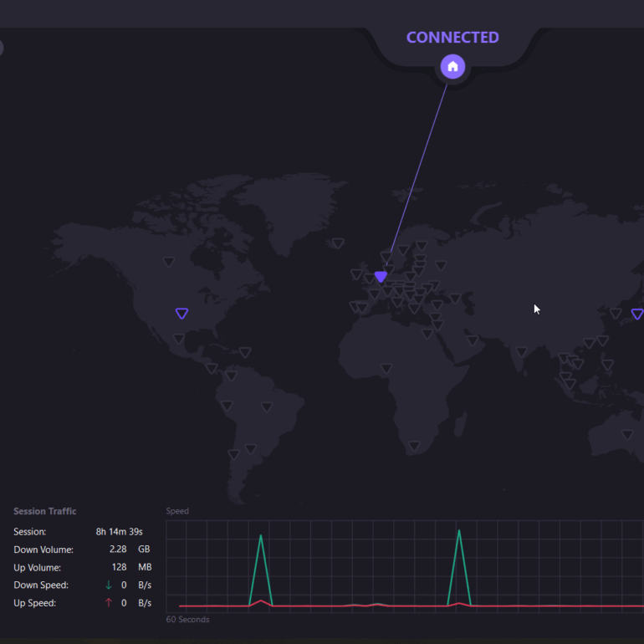Click the Session Traffic heading
Image resolution: width=644 pixels, height=644 pixels.
pos(45,511)
